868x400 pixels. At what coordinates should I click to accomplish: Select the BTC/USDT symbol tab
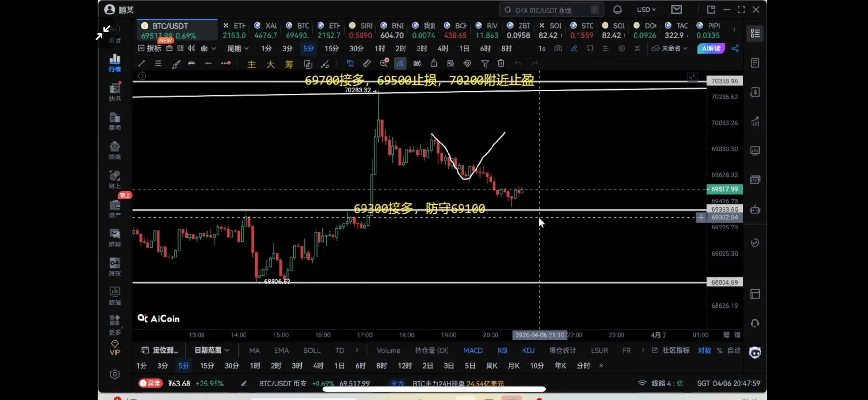click(x=177, y=30)
